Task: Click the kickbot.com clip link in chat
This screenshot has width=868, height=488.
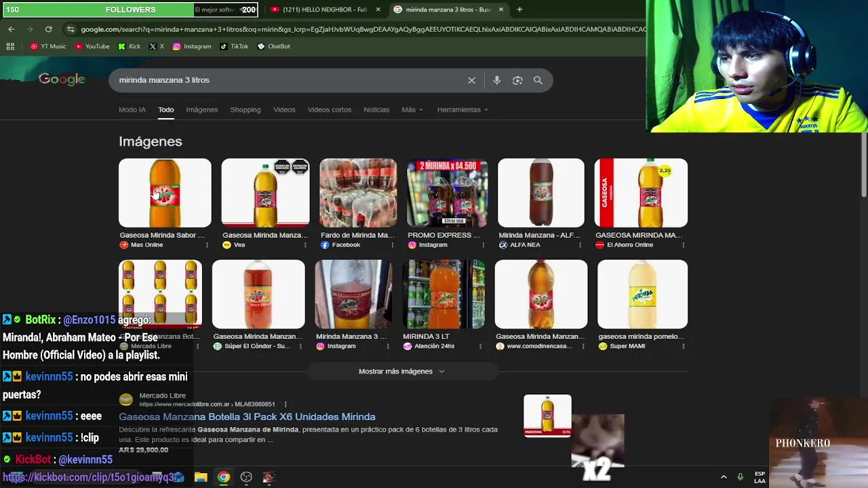Action: coord(89,477)
